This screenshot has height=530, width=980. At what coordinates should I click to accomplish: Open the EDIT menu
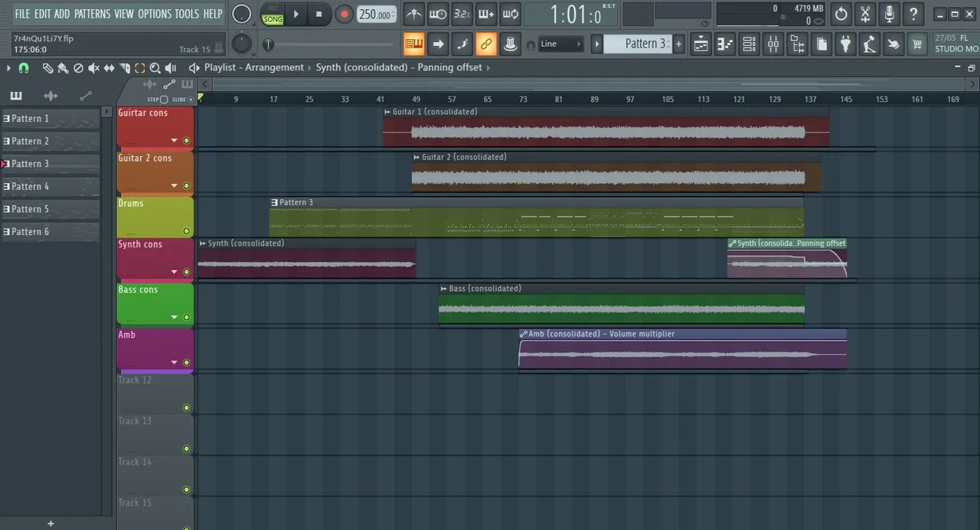click(x=42, y=14)
